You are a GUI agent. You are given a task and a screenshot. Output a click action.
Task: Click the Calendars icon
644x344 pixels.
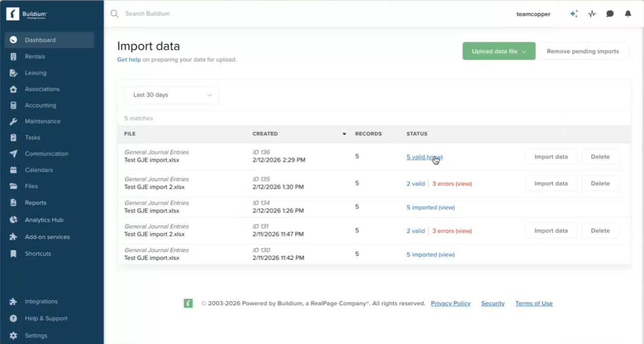[13, 170]
